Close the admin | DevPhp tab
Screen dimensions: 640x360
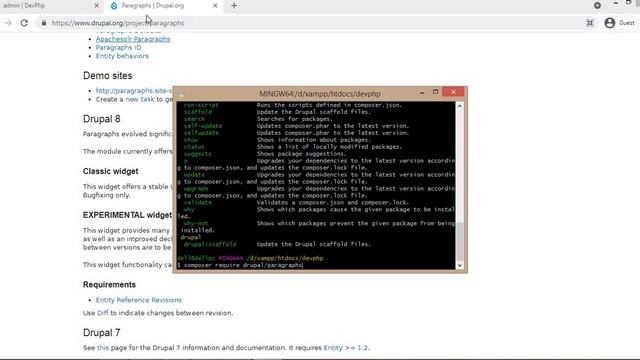pyautogui.click(x=96, y=6)
